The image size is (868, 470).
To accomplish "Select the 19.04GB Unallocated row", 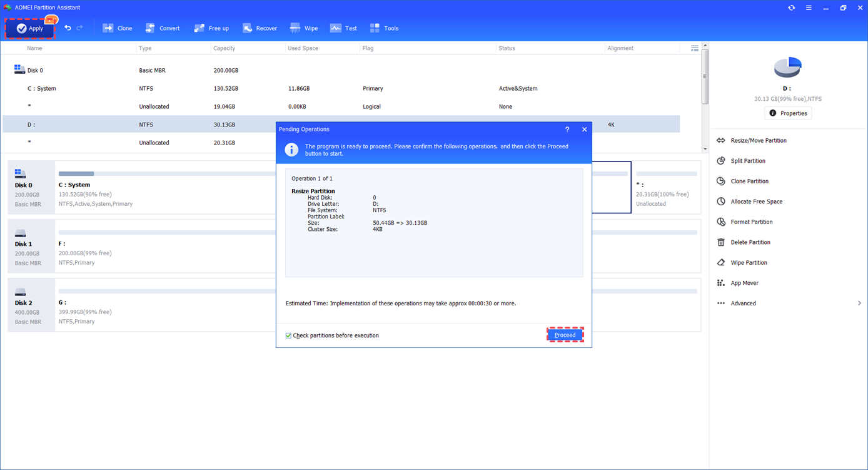I will point(341,107).
